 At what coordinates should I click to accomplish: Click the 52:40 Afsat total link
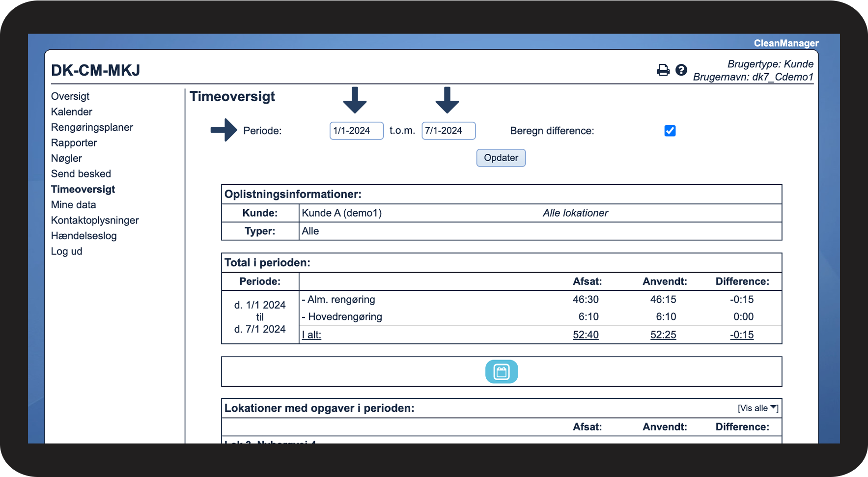(586, 335)
